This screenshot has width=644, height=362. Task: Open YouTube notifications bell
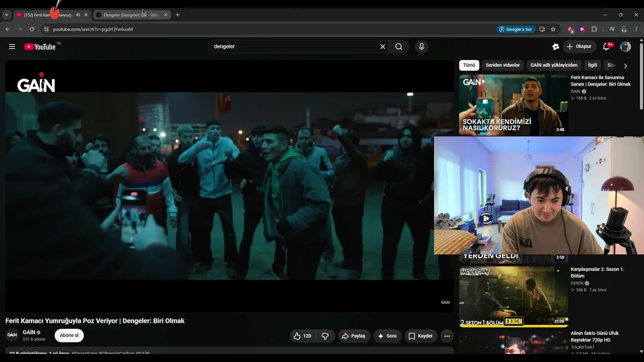point(607,47)
